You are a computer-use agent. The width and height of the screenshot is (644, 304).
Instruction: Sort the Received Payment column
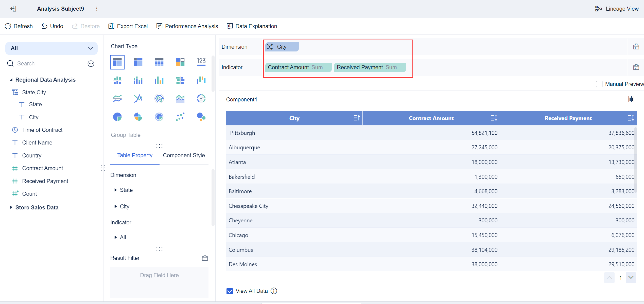click(x=631, y=118)
